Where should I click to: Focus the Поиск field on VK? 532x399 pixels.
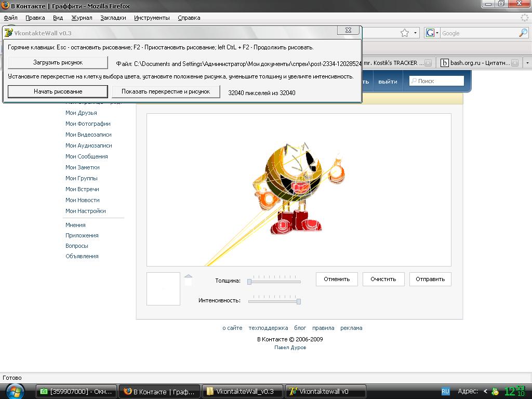pyautogui.click(x=436, y=81)
